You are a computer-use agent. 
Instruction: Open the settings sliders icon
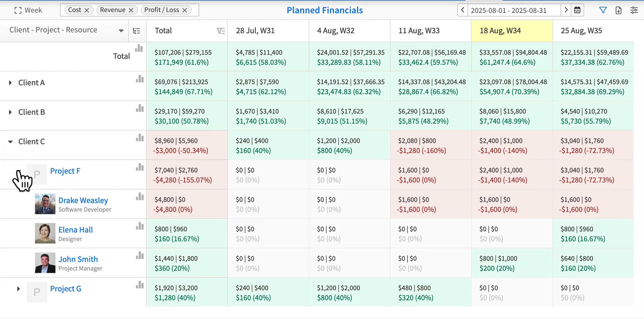(x=634, y=10)
